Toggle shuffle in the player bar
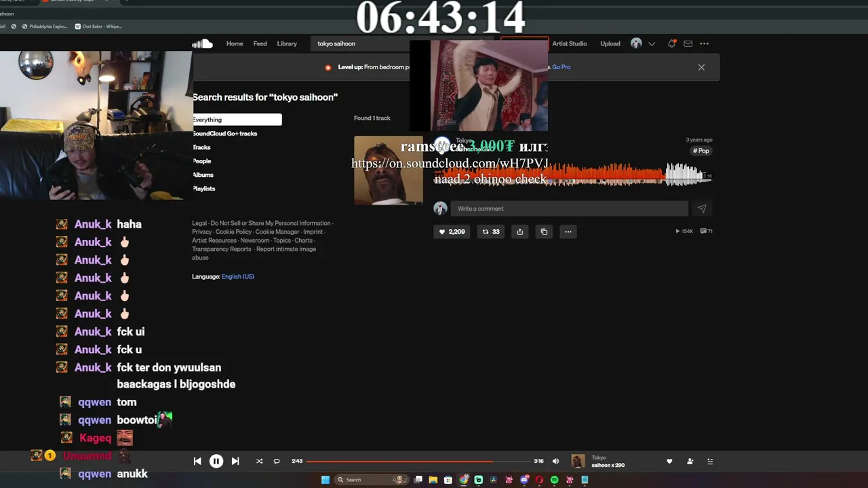Screen dimensions: 868x488 [x=259, y=462]
